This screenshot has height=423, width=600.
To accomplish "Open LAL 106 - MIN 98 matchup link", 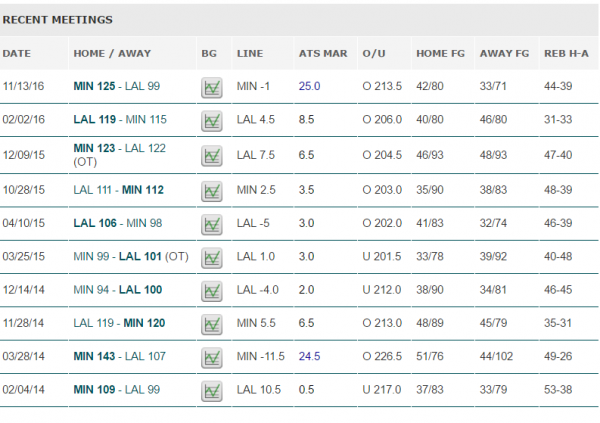I will [117, 223].
